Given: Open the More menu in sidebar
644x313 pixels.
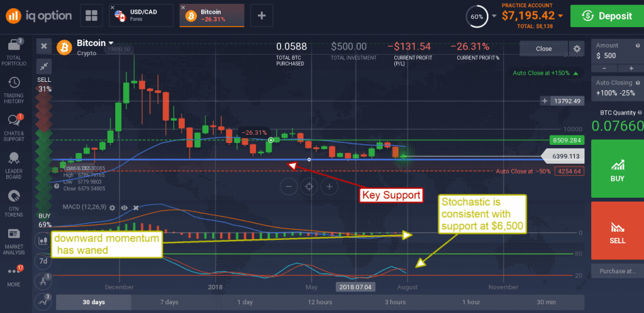Looking at the screenshot, I should 14,276.
